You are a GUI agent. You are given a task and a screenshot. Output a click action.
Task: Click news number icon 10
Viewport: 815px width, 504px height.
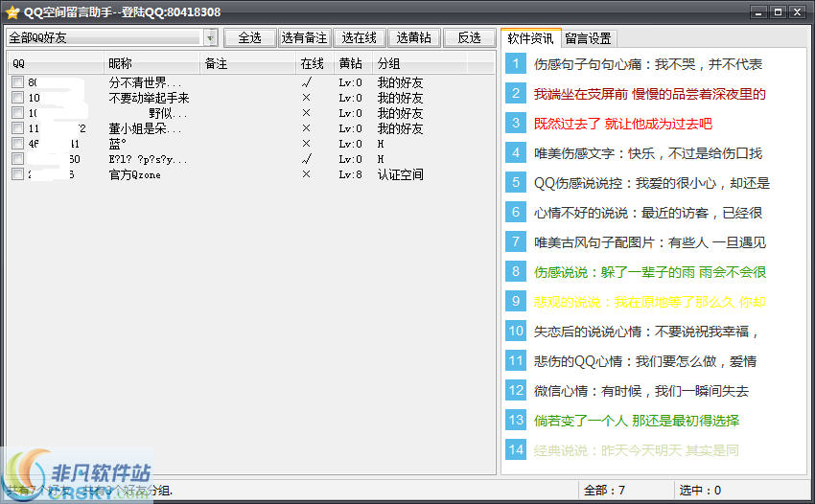[x=516, y=331]
